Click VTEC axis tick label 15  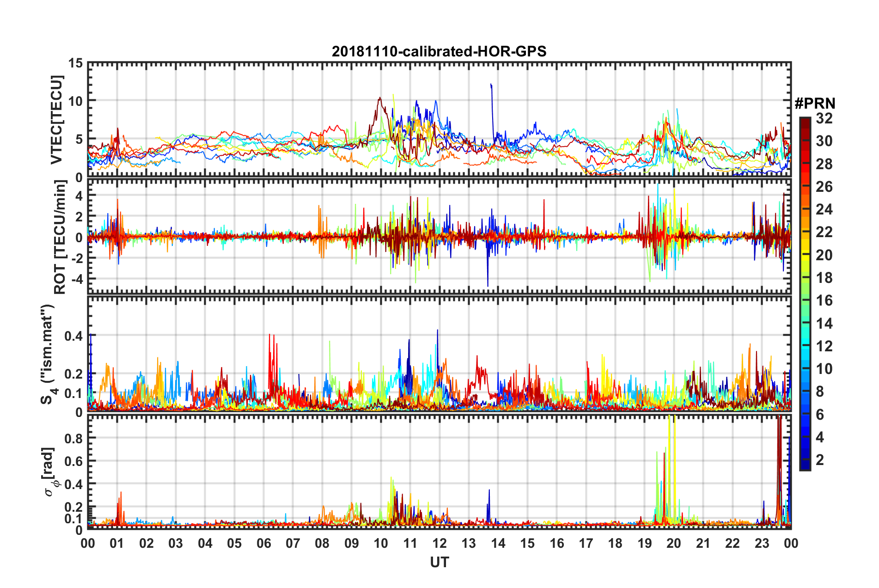tap(75, 63)
